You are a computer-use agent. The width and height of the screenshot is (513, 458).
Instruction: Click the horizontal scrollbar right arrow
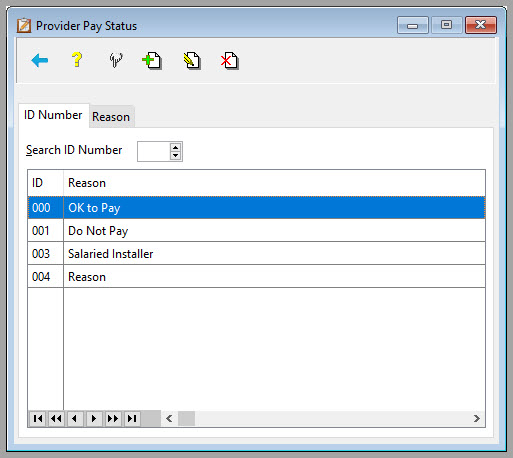pyautogui.click(x=477, y=418)
